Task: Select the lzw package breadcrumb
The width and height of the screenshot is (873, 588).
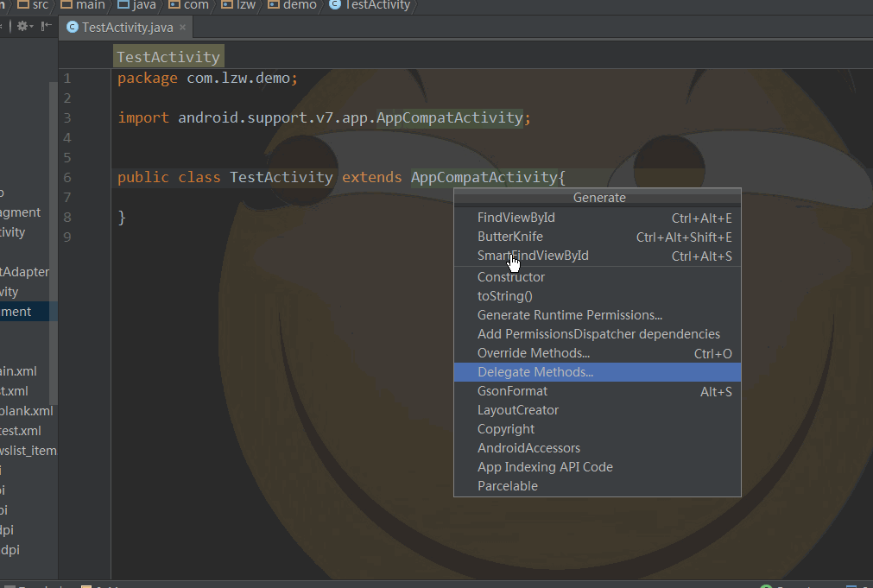Action: coord(238,5)
